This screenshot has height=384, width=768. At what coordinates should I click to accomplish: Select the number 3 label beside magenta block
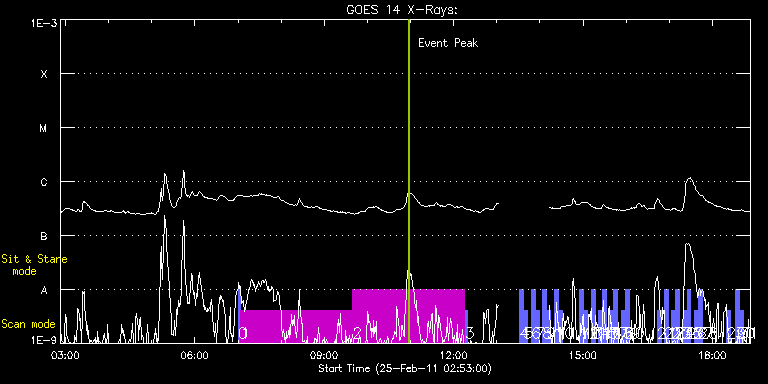tap(471, 333)
